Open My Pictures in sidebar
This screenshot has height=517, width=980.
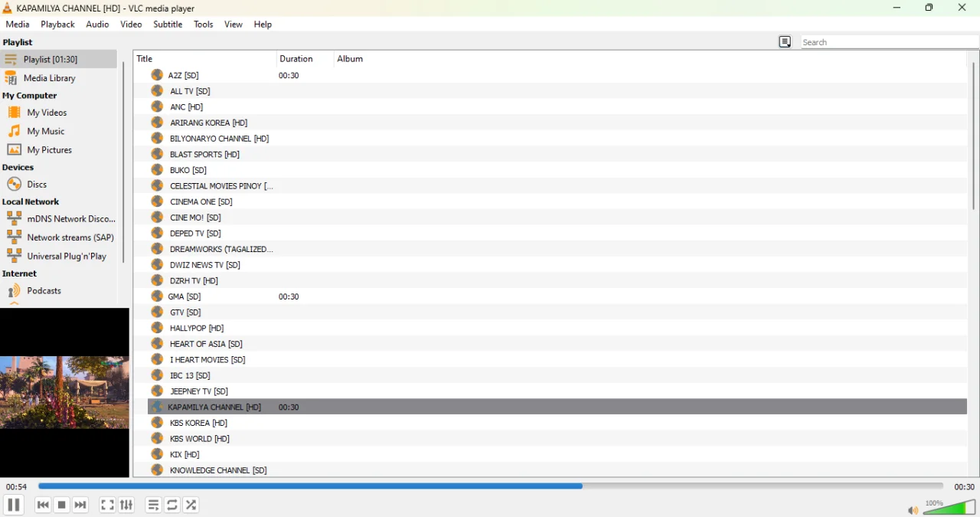click(59, 150)
